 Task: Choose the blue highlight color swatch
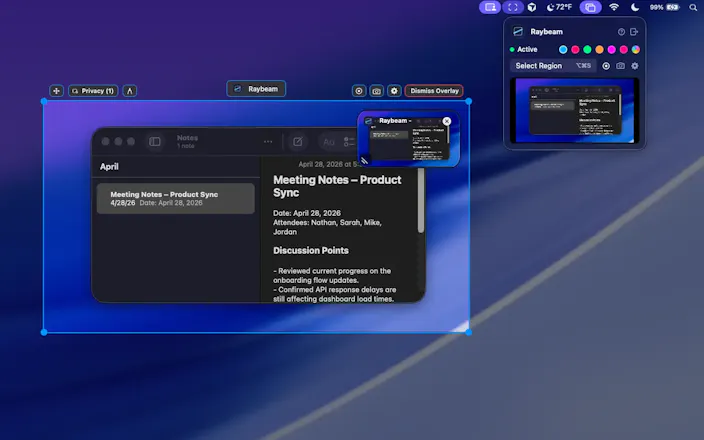[563, 49]
